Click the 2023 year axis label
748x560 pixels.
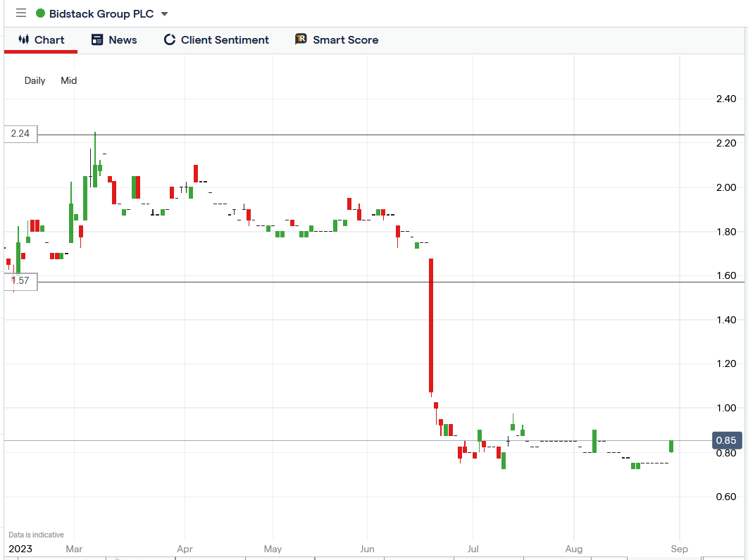20,549
